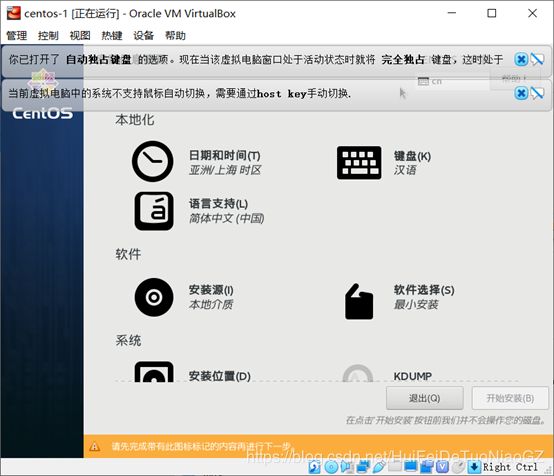Open the 视图 menu
Viewport: 554px width, 476px height.
pos(80,35)
